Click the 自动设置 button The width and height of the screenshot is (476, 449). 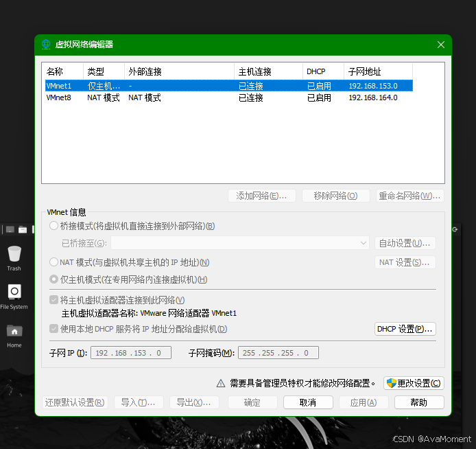(405, 243)
